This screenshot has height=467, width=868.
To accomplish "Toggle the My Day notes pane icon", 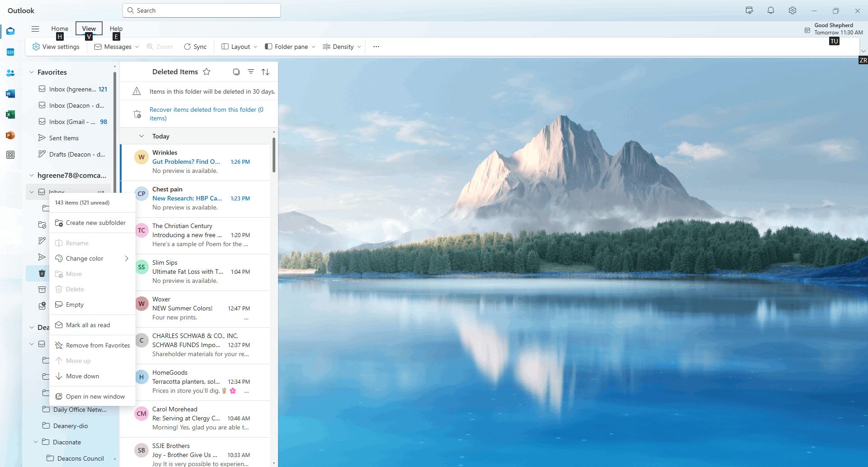I will pyautogui.click(x=749, y=10).
